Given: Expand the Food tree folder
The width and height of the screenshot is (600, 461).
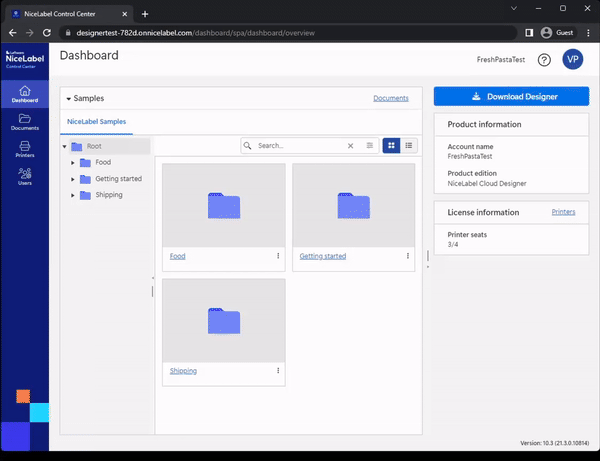Looking at the screenshot, I should point(73,163).
